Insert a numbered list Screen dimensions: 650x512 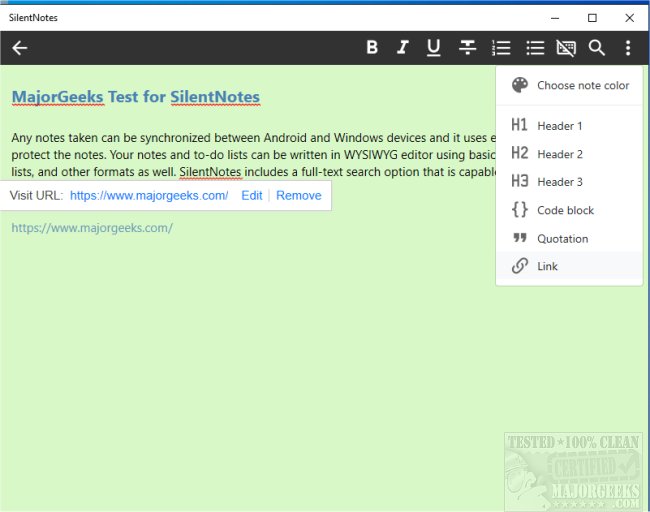[x=501, y=48]
